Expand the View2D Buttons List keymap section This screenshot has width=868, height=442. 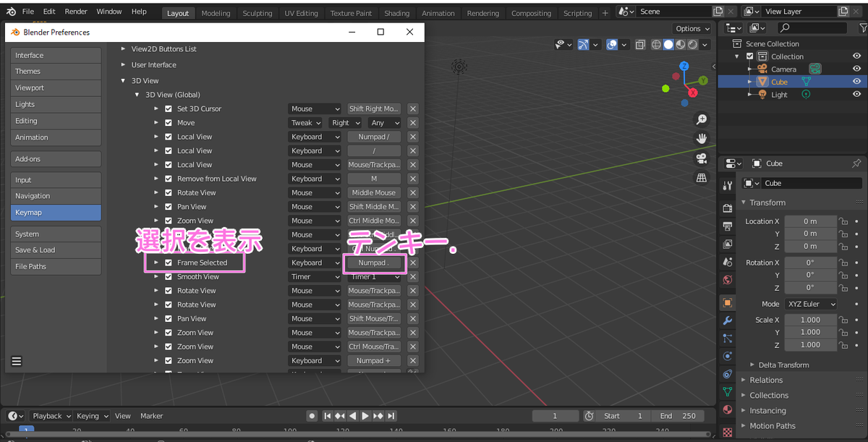123,49
